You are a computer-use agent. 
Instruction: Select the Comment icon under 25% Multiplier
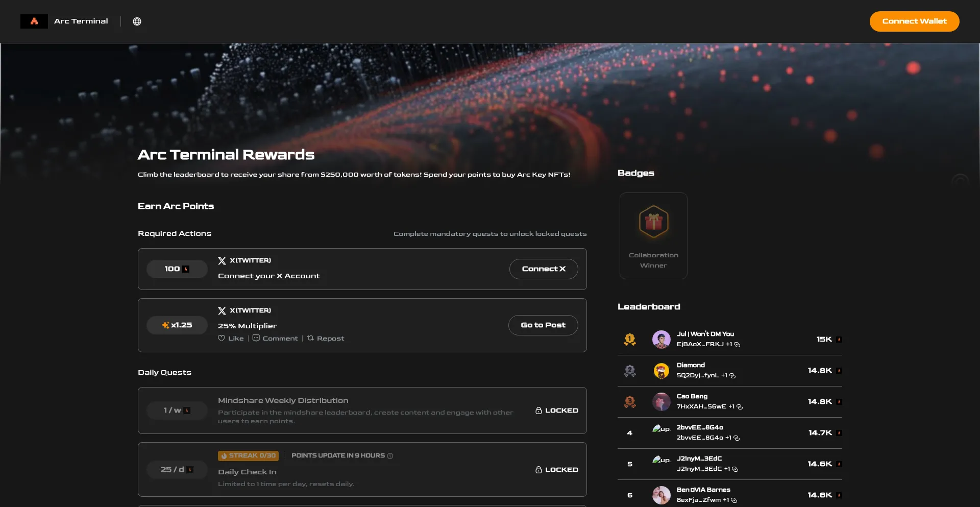[256, 338]
